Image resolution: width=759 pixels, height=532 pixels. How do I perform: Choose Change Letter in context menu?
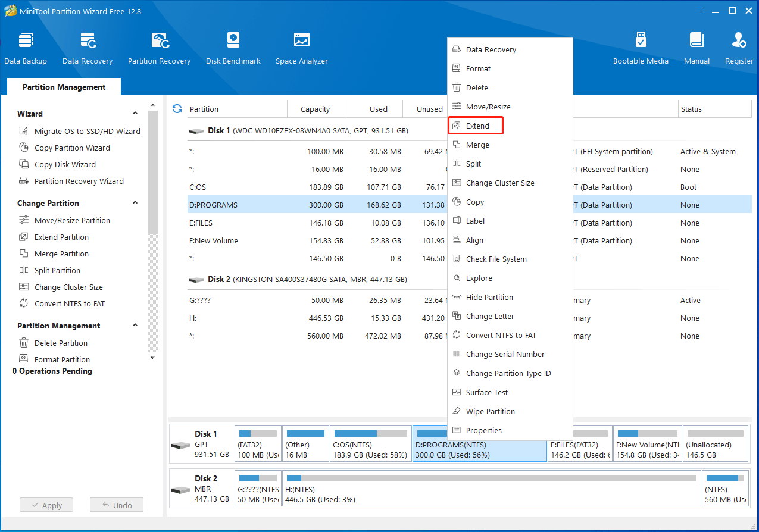click(x=510, y=316)
